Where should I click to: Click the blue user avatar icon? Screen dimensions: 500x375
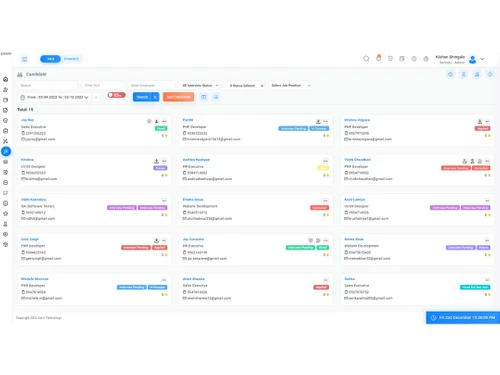(472, 59)
